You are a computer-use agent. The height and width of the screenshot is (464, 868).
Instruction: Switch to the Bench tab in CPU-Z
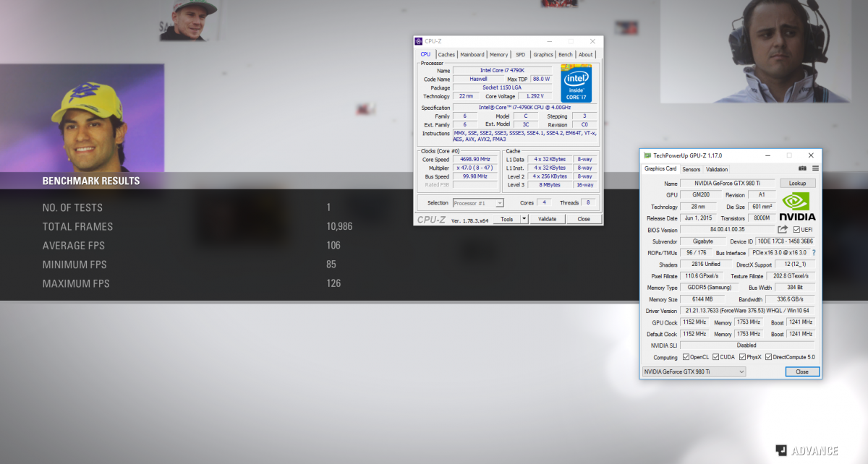coord(566,54)
